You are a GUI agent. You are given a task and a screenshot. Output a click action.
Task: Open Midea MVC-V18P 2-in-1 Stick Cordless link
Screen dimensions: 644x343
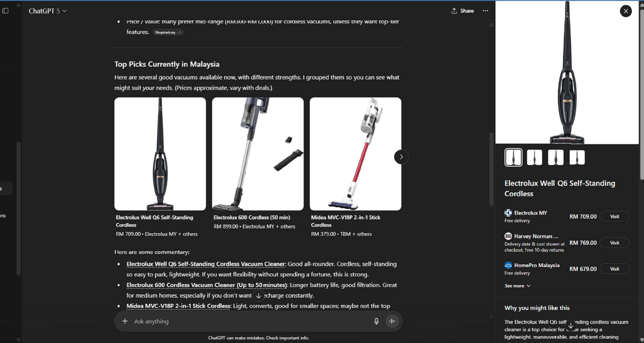[x=178, y=306]
